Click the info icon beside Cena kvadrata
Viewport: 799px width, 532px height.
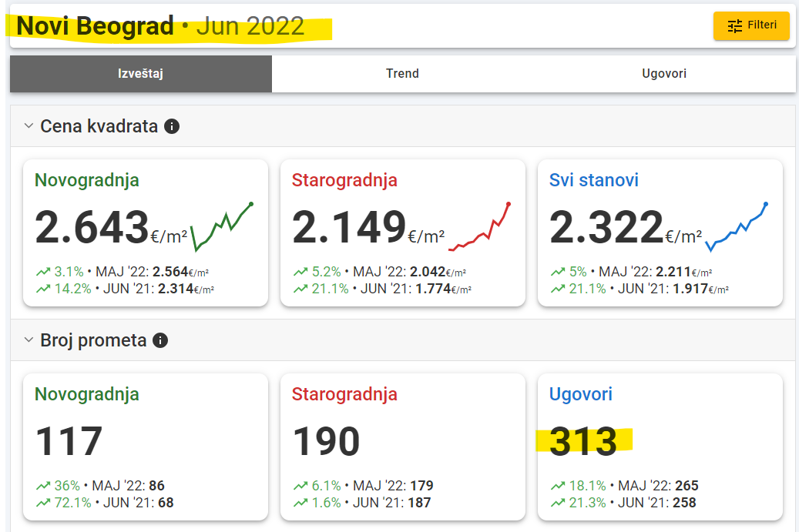(173, 126)
